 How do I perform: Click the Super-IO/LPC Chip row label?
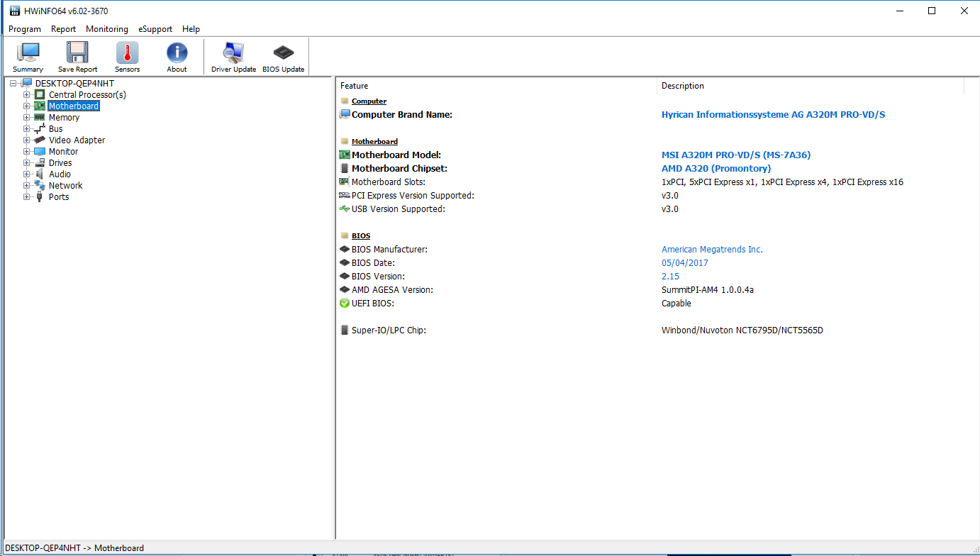pyautogui.click(x=389, y=330)
